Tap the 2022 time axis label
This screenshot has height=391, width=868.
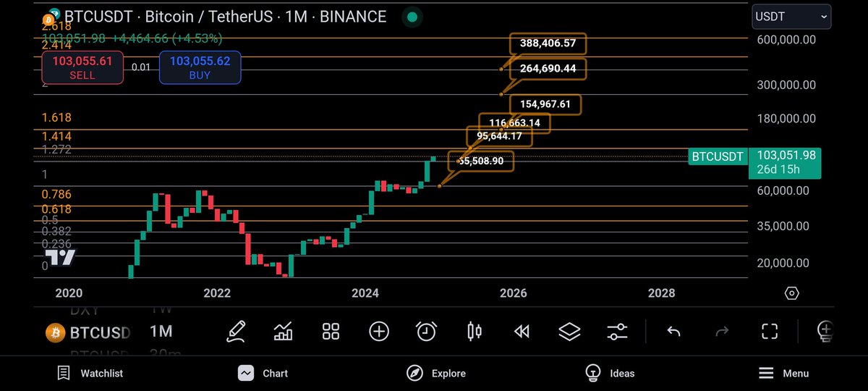coord(217,293)
